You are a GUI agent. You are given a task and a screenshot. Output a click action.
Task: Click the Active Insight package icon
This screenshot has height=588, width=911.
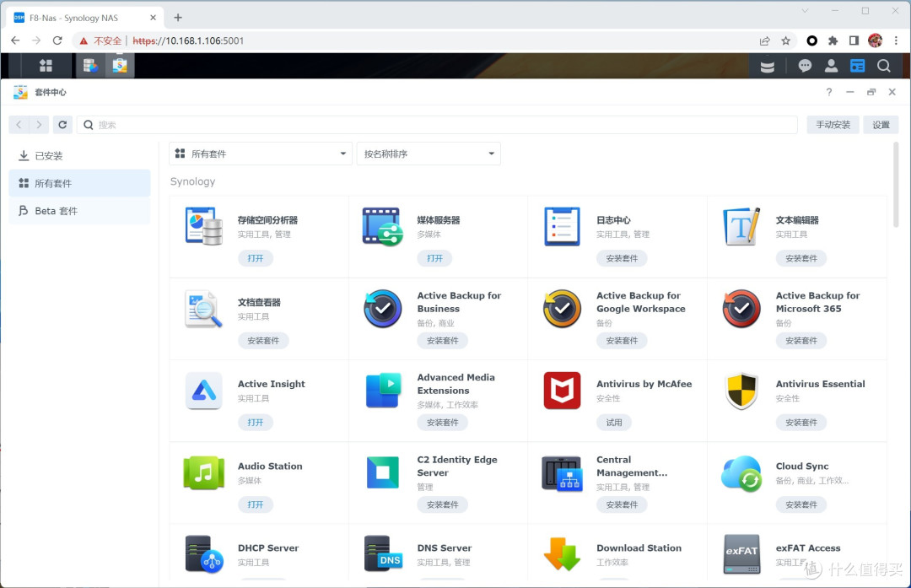204,391
